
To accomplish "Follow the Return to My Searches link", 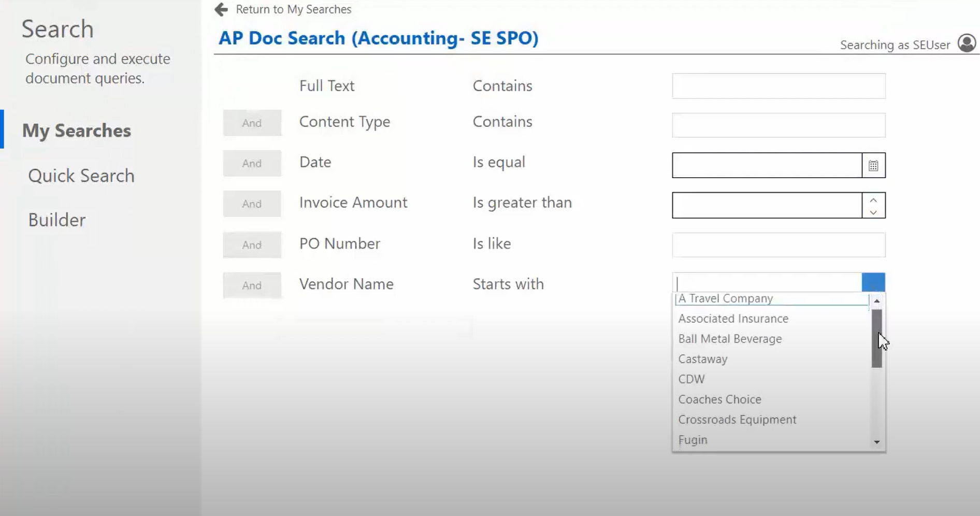I will pyautogui.click(x=293, y=9).
